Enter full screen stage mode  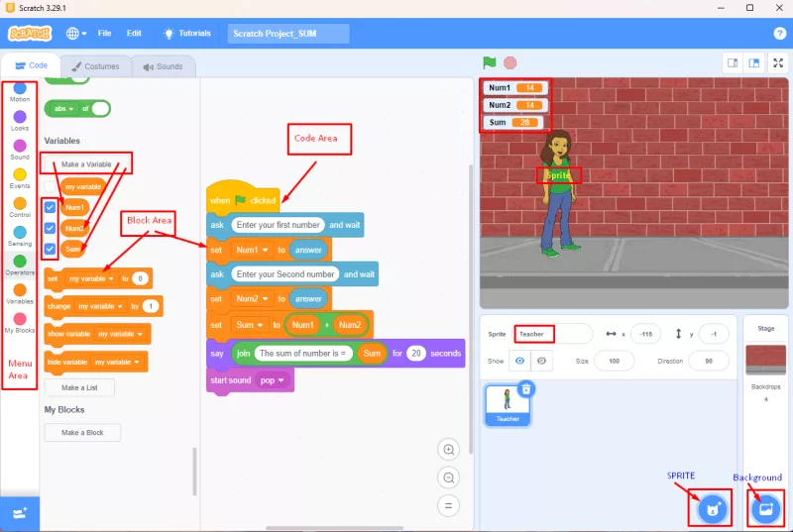pos(778,63)
